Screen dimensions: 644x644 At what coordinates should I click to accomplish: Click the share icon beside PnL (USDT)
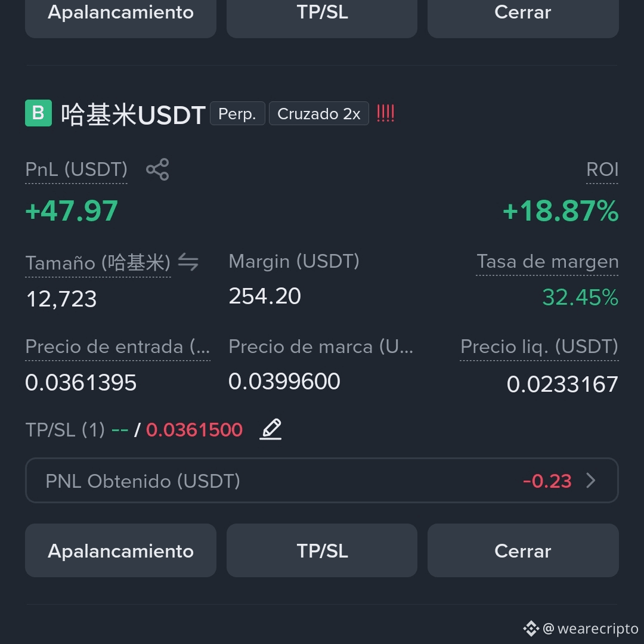(x=157, y=169)
